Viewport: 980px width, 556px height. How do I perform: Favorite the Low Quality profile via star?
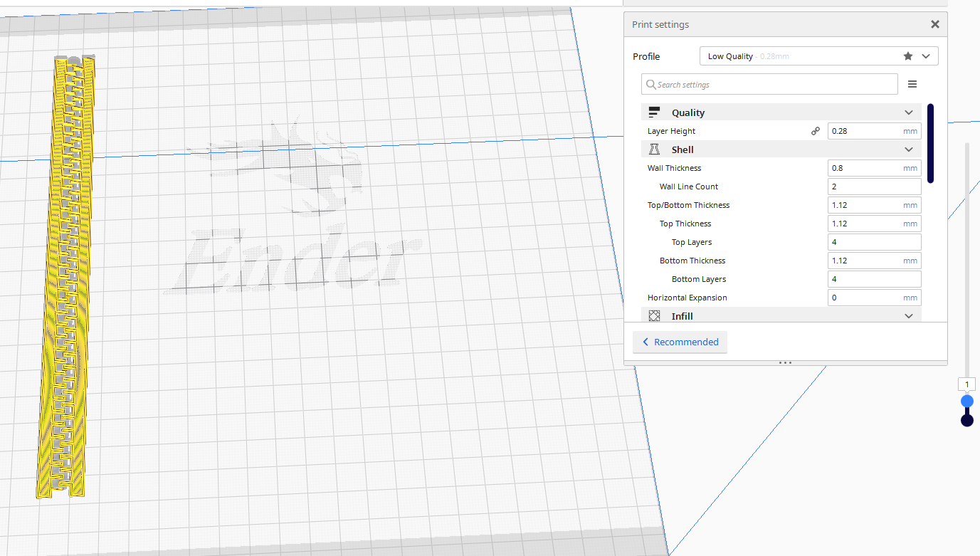click(907, 56)
